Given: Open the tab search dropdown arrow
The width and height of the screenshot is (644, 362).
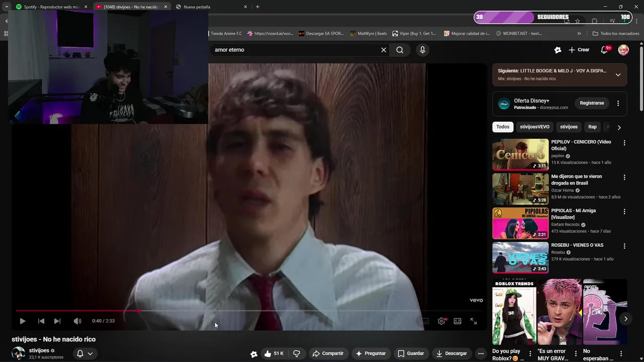Looking at the screenshot, I should click(x=7, y=7).
